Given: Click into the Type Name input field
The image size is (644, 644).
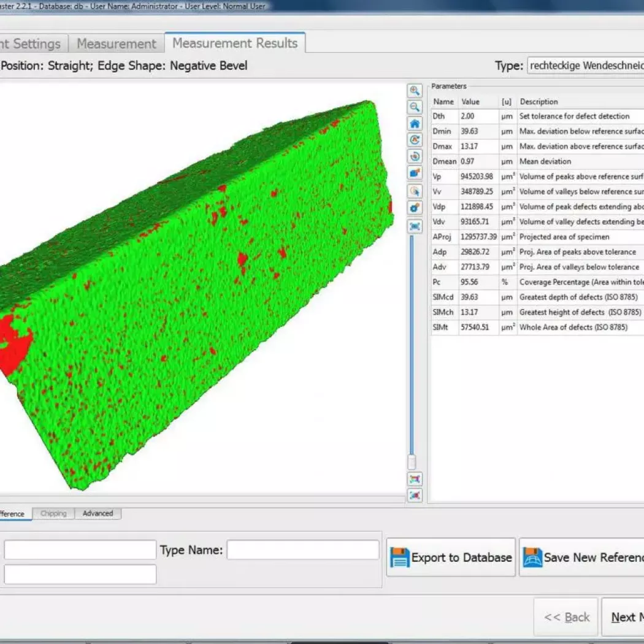Looking at the screenshot, I should tap(303, 550).
